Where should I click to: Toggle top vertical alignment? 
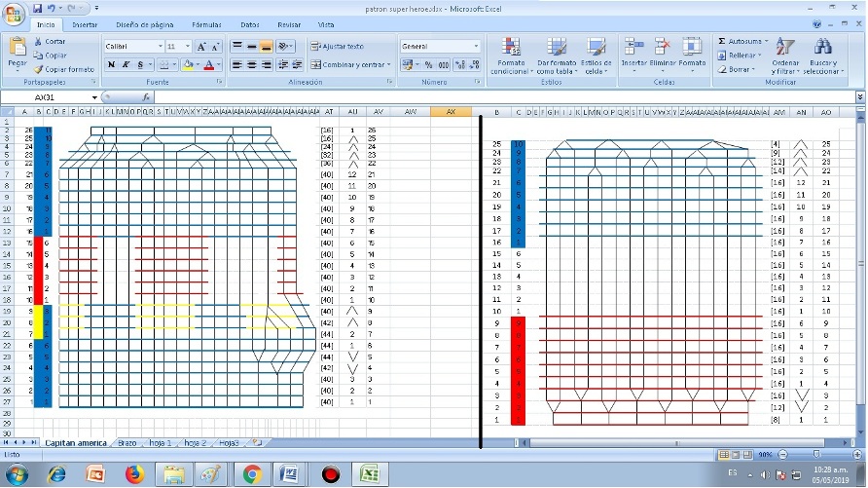[236, 47]
